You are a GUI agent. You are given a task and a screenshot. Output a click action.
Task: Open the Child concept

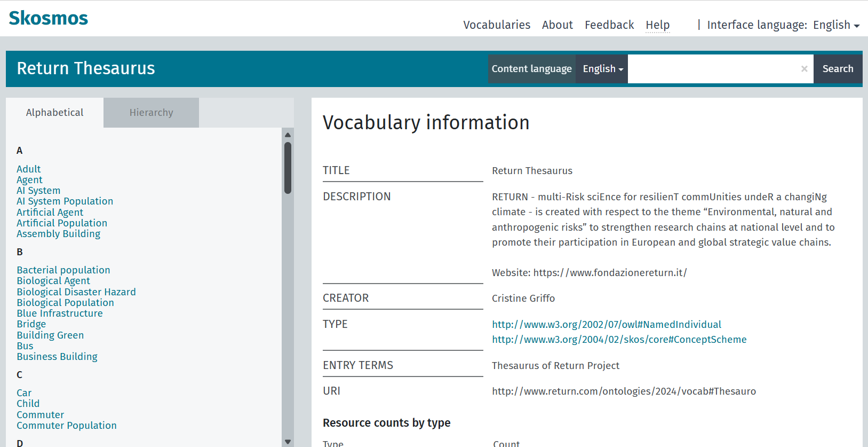pyautogui.click(x=28, y=404)
